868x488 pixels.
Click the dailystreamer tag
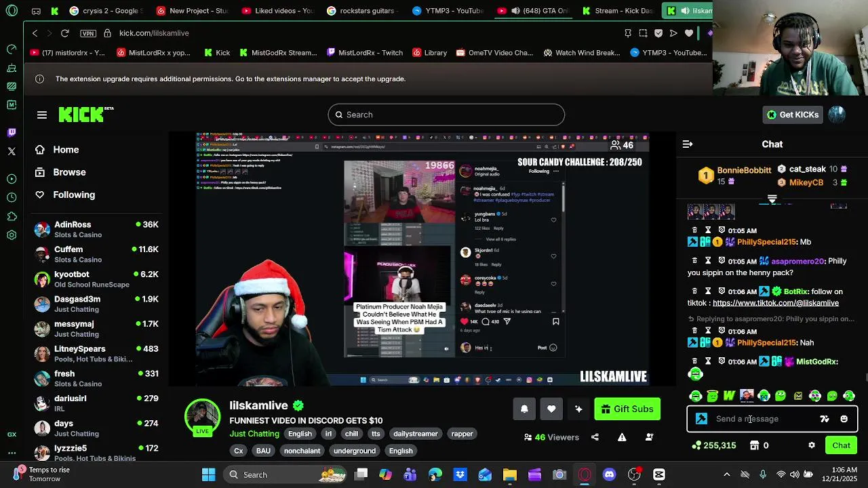tap(416, 434)
